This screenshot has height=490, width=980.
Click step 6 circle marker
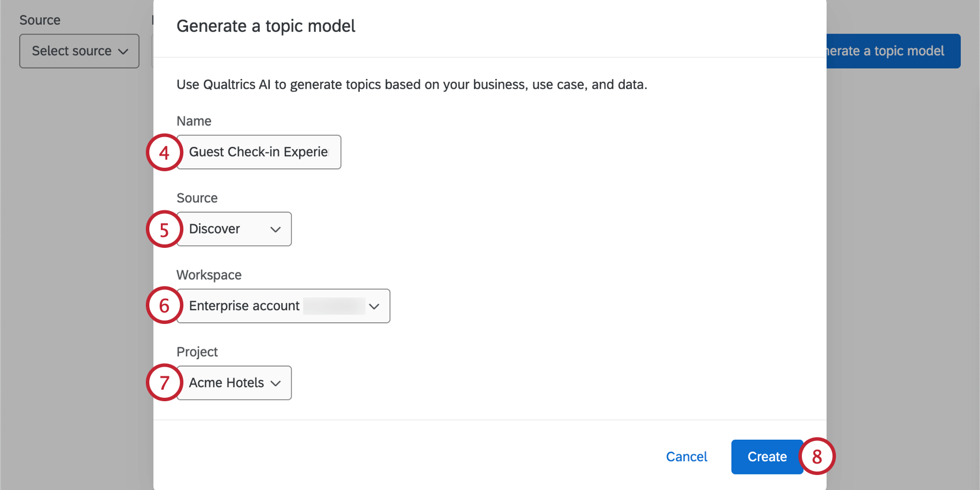[164, 306]
